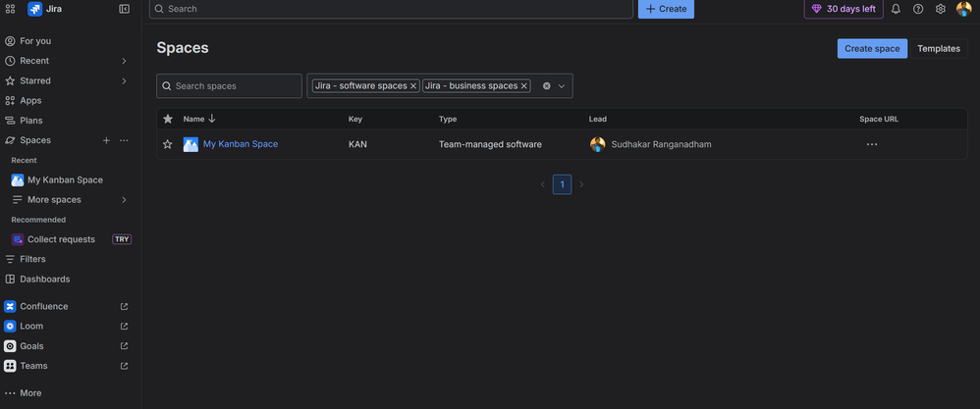The height and width of the screenshot is (409, 980).
Task: Click the Type column header
Action: pyautogui.click(x=448, y=119)
